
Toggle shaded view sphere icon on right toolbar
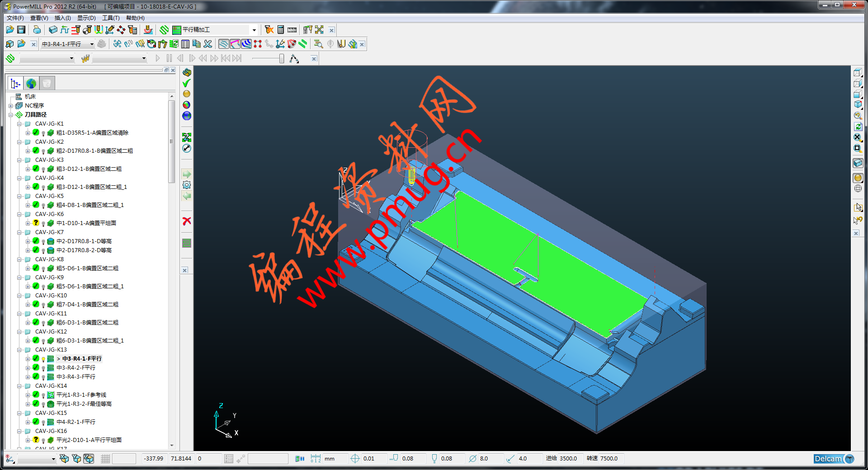(858, 178)
